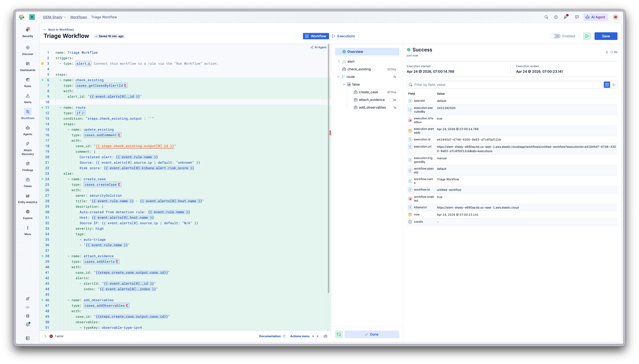Open Entity analytics in the sidebar
The width and height of the screenshot is (639, 364).
(x=28, y=199)
